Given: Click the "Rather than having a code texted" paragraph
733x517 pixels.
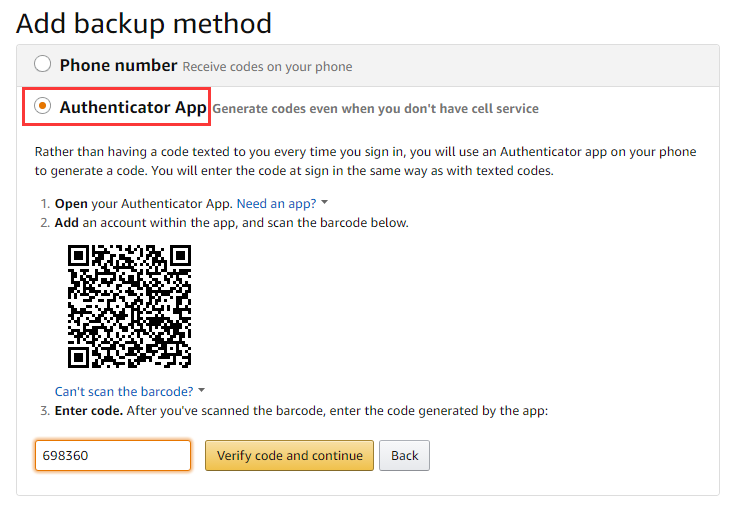Looking at the screenshot, I should (365, 162).
